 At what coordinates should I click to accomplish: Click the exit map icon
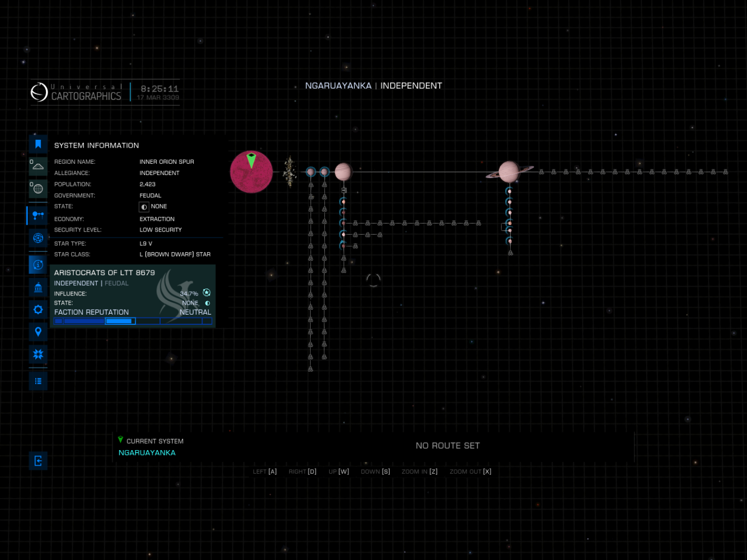tap(38, 461)
